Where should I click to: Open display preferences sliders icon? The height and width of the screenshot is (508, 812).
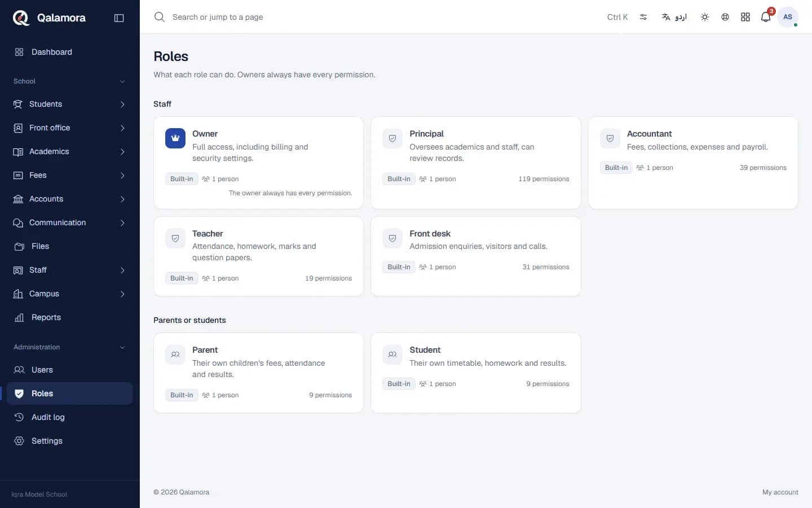click(643, 17)
